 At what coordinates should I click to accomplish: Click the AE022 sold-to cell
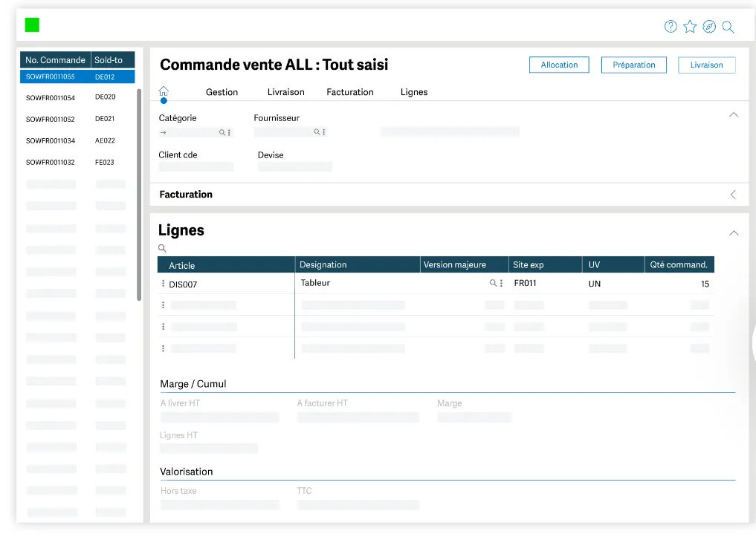(x=105, y=140)
